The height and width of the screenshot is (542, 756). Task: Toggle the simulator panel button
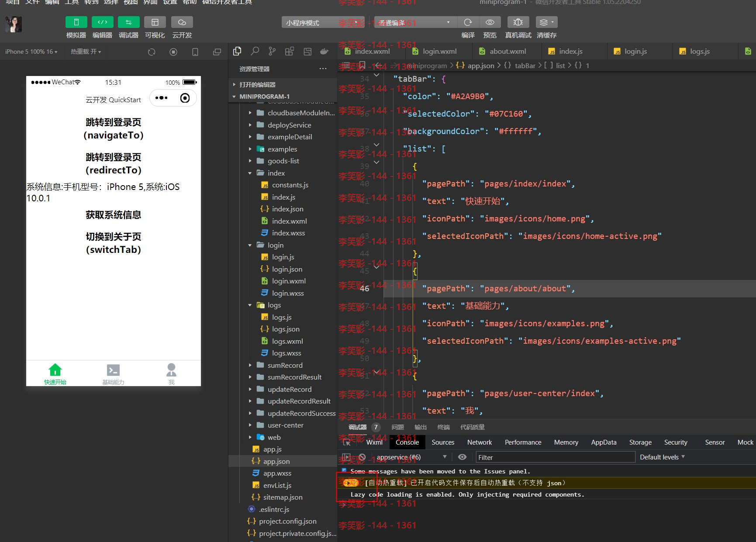pos(76,22)
